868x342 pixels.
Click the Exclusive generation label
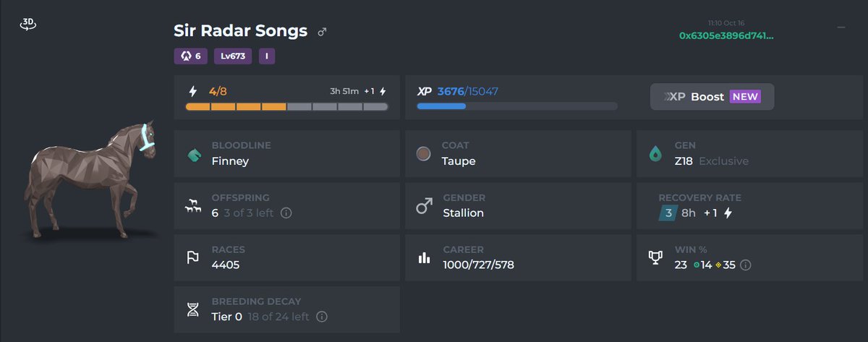(723, 161)
